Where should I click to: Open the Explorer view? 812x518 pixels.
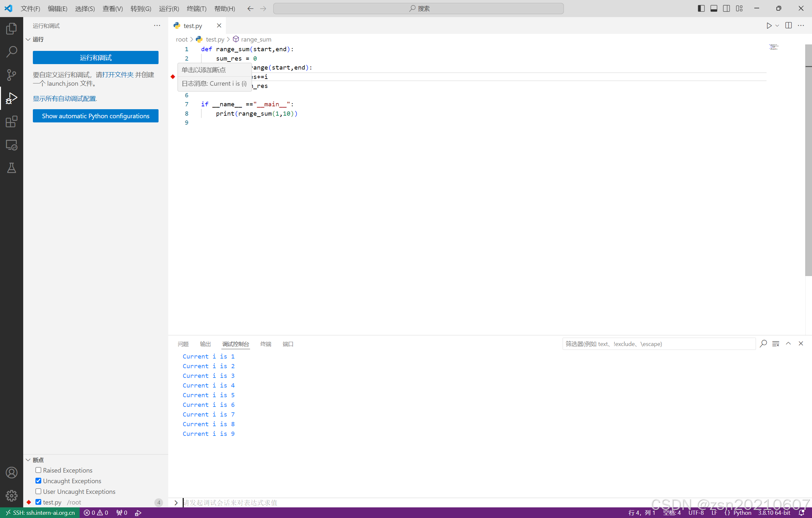tap(12, 29)
